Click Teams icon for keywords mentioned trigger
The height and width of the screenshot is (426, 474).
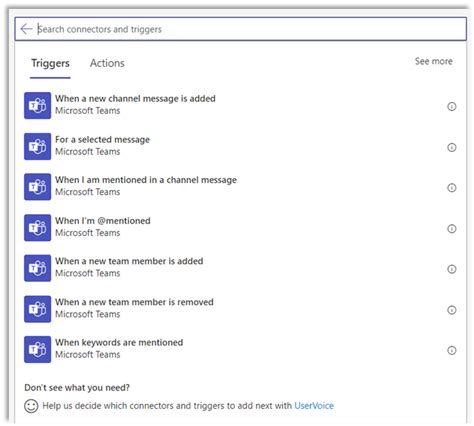coord(37,349)
